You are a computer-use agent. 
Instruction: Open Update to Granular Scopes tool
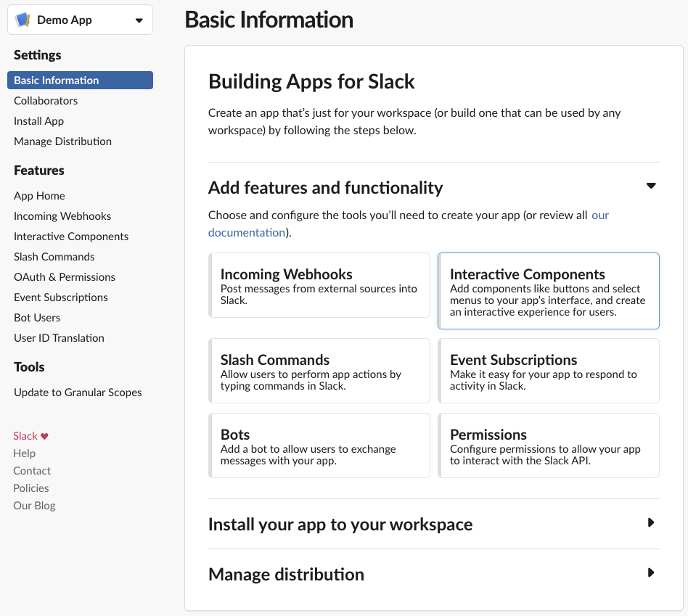click(78, 393)
